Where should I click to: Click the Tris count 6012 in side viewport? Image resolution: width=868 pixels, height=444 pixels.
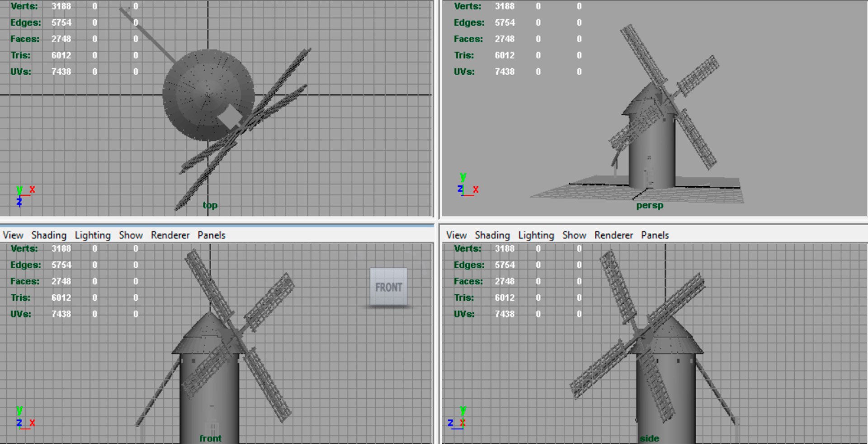(x=505, y=298)
